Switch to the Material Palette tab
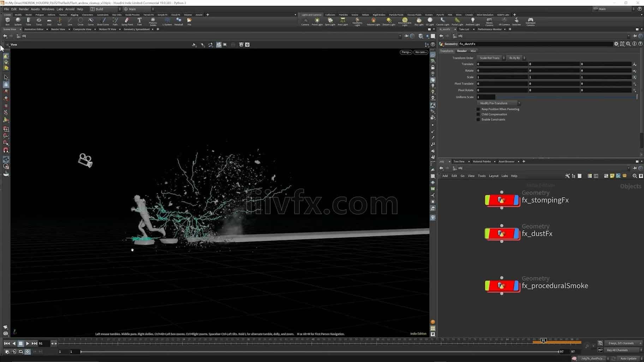Image resolution: width=644 pixels, height=362 pixels. click(x=482, y=162)
